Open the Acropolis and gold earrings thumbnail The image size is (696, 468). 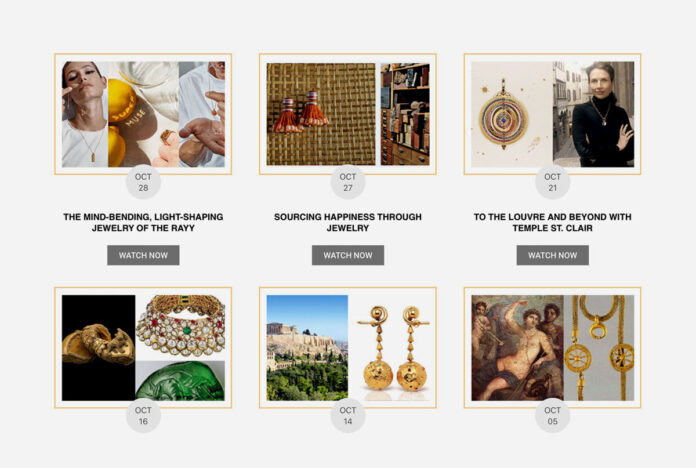[348, 348]
